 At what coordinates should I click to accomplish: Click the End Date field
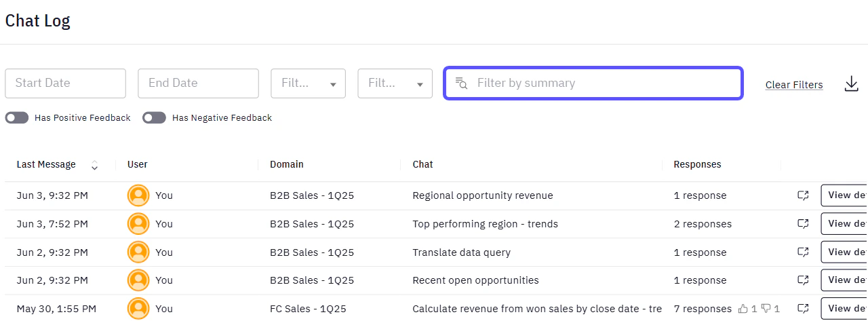pos(199,83)
